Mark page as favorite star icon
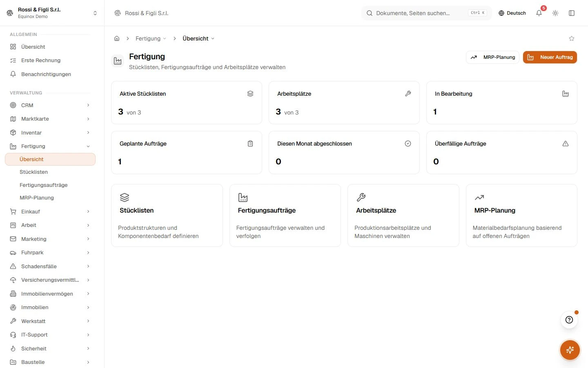This screenshot has width=588, height=368. (x=572, y=38)
